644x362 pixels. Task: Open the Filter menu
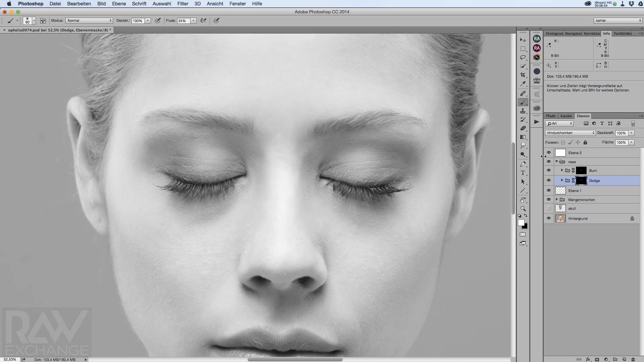pos(182,4)
